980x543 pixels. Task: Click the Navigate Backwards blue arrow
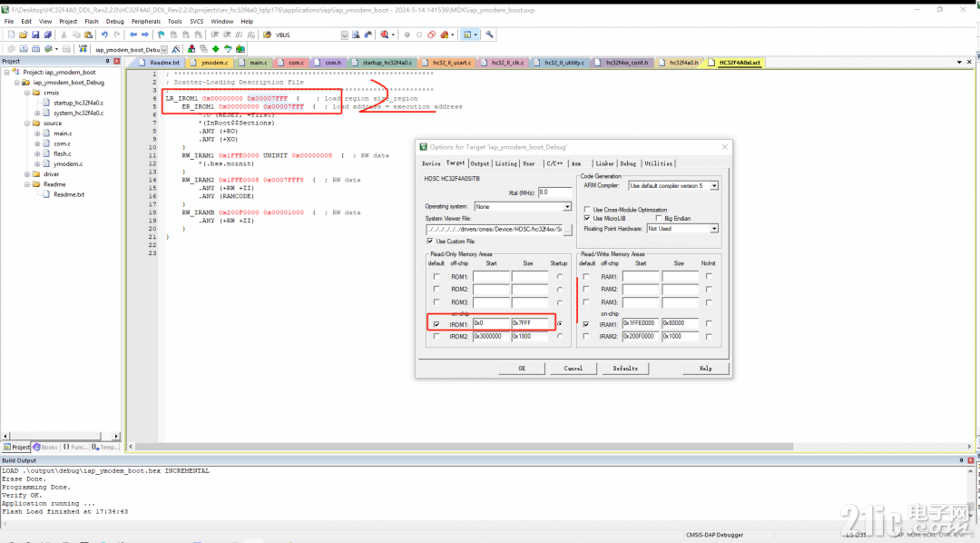[x=133, y=35]
